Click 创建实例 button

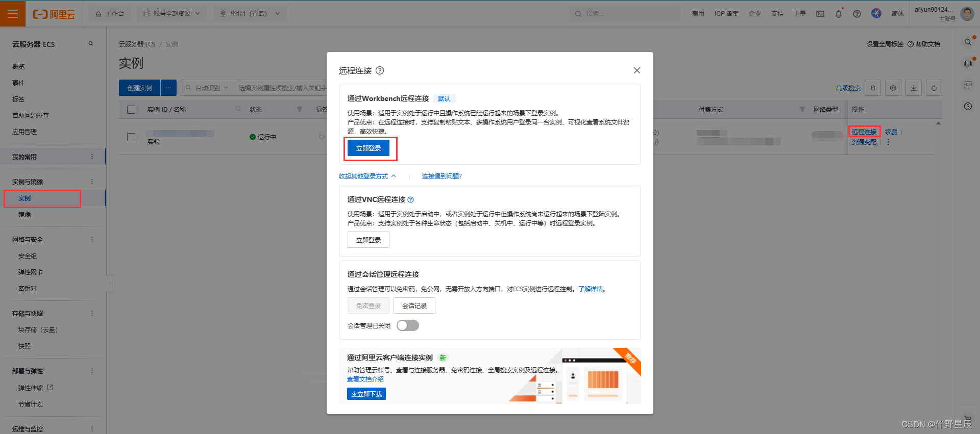[140, 88]
